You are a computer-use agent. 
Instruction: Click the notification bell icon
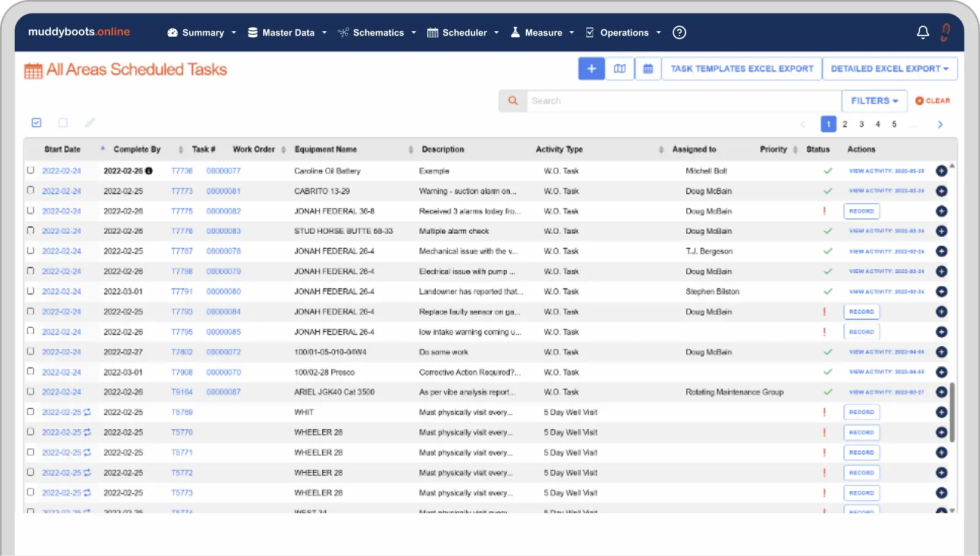tap(922, 32)
